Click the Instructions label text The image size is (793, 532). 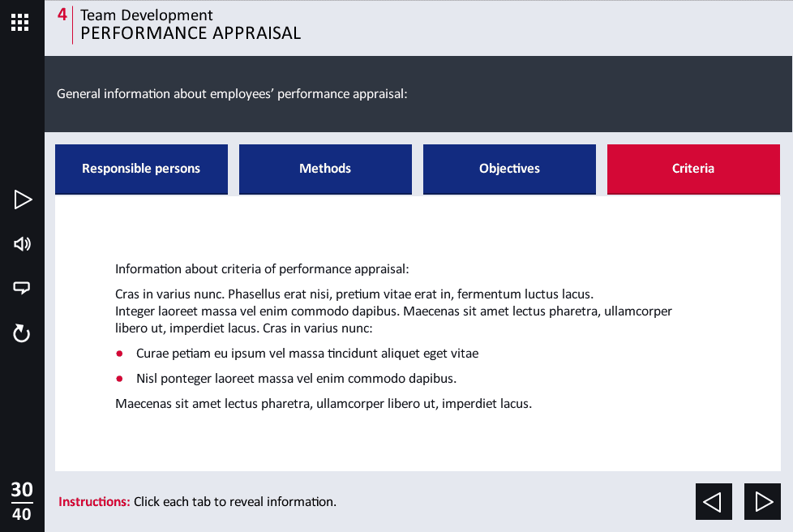(94, 502)
